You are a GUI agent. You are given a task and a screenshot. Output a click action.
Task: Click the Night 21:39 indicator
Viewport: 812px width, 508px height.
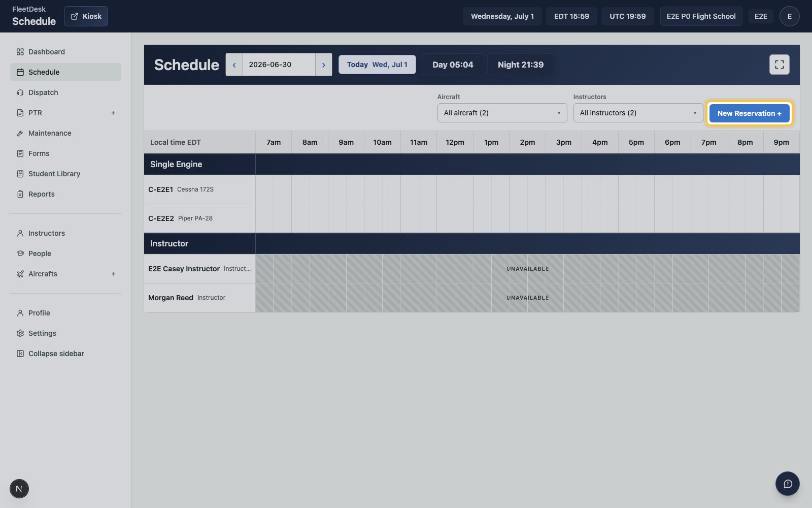(x=520, y=65)
